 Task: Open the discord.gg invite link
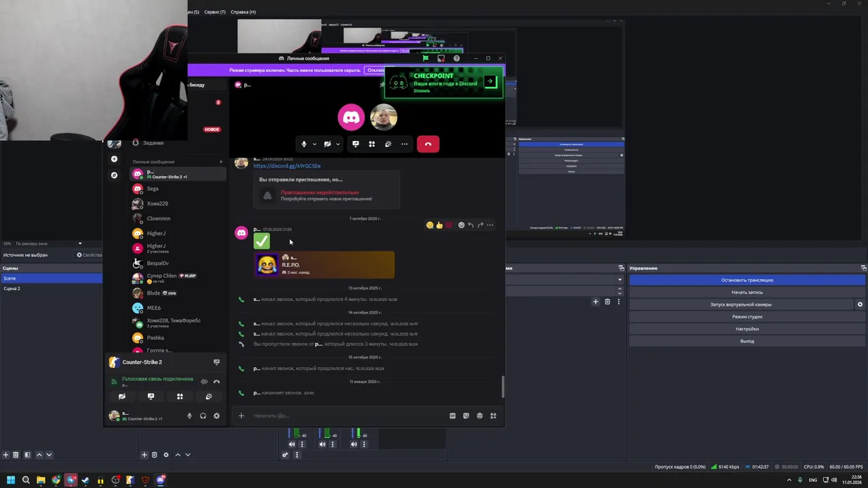pos(287,166)
